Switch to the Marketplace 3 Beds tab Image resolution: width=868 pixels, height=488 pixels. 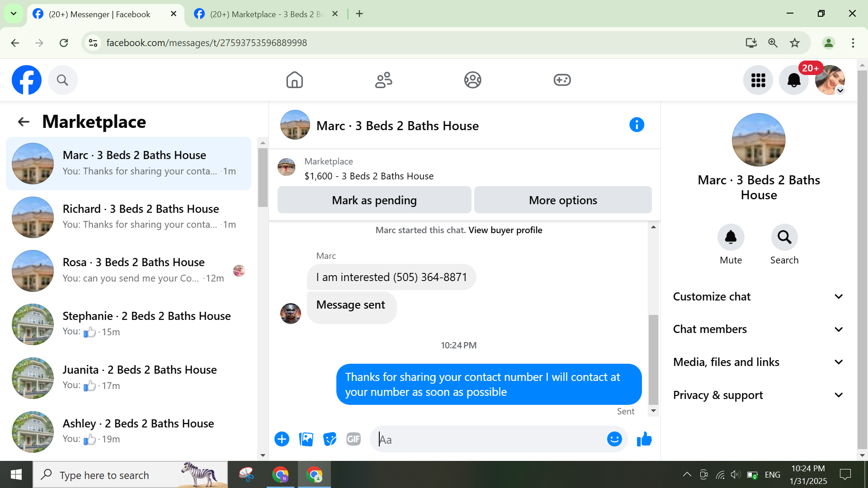[x=267, y=14]
